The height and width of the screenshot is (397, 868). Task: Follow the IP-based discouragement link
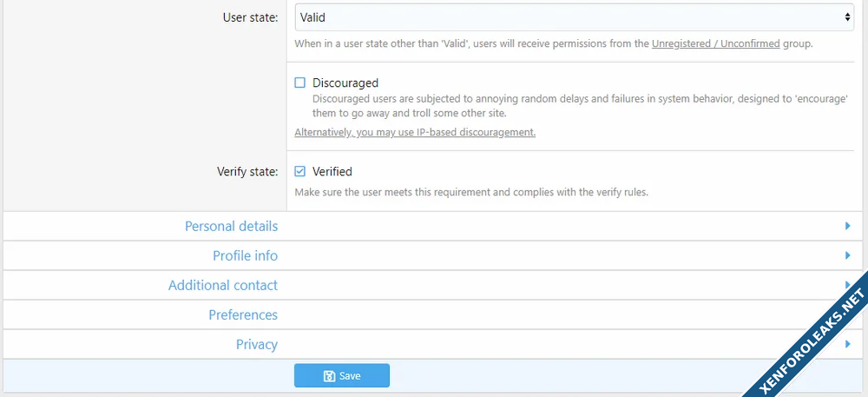click(x=415, y=133)
